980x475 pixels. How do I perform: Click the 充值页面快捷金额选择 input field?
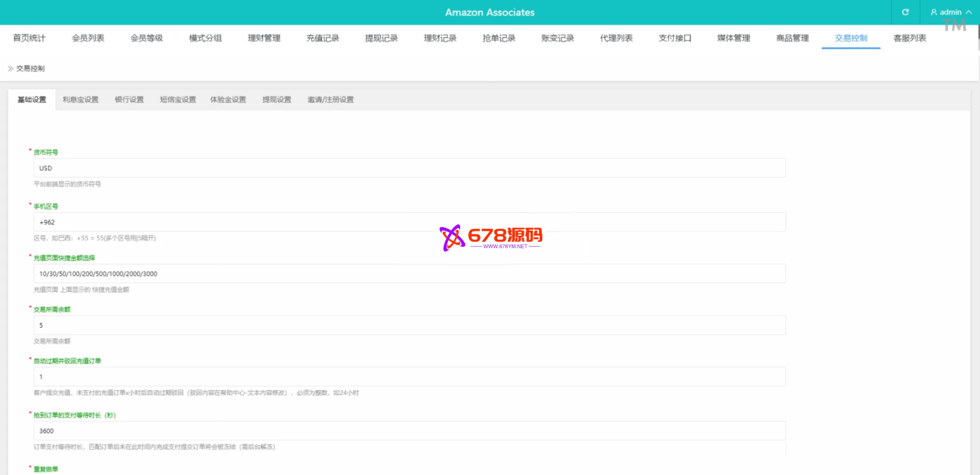coord(408,274)
